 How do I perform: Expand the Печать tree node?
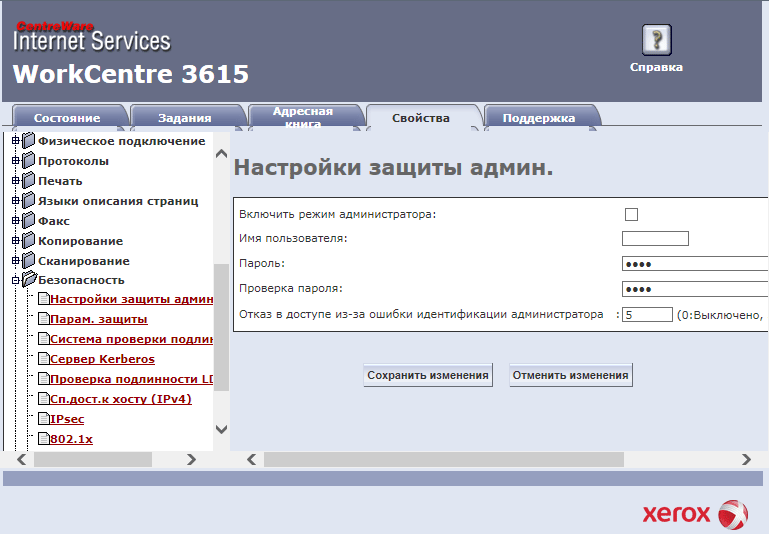click(16, 180)
